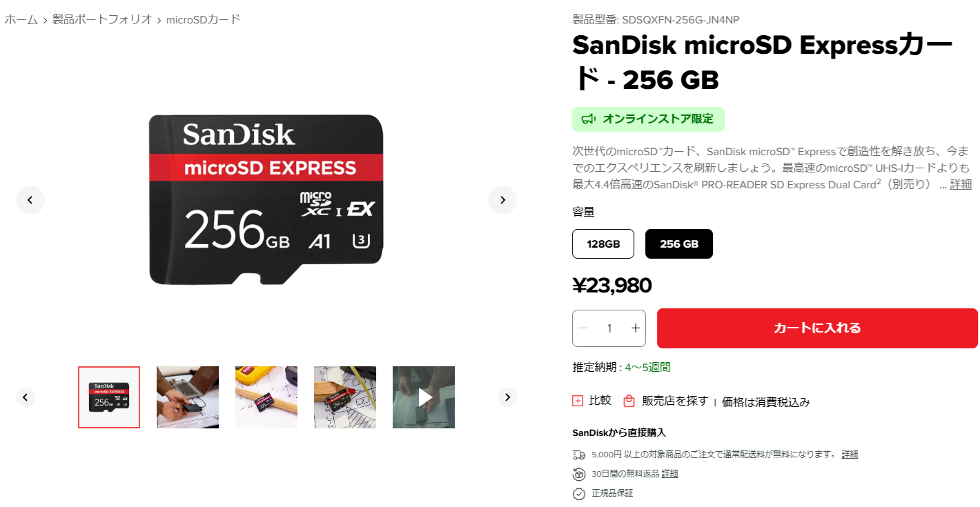
Task: Click the compare plus icon
Action: [x=578, y=401]
